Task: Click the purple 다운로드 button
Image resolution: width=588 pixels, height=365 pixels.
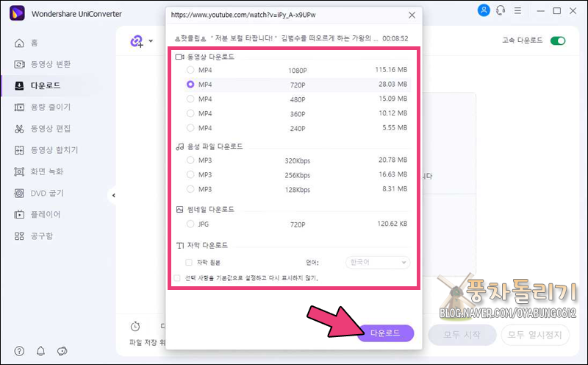Action: tap(385, 333)
